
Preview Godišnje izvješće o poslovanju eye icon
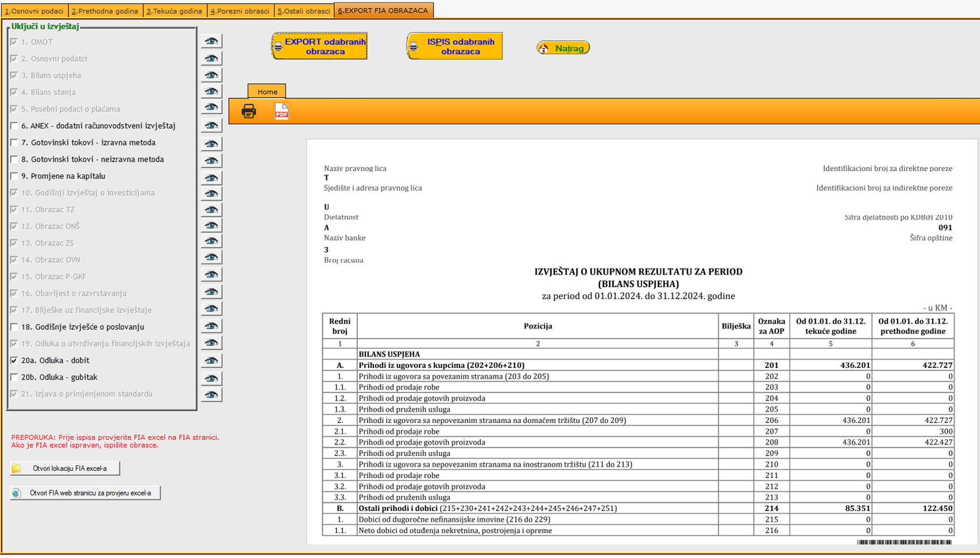click(x=211, y=326)
